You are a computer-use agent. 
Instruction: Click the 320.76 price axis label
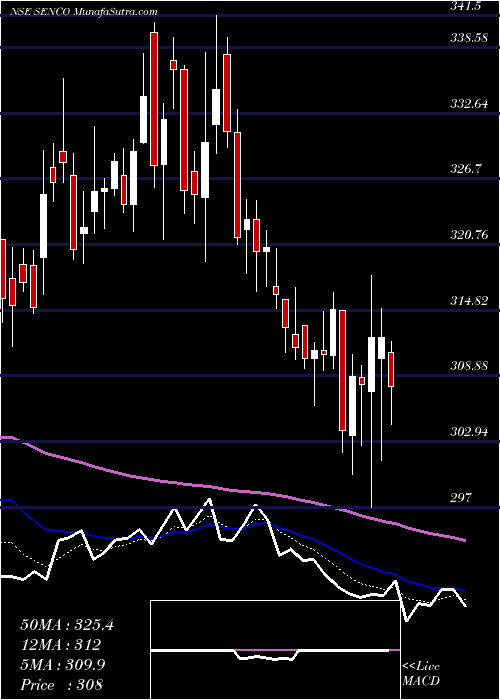[x=468, y=235]
